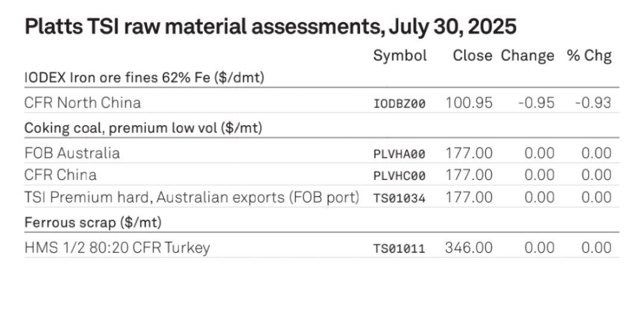Click the Change column header
Viewport: 644px width, 320px height.
pyautogui.click(x=527, y=56)
